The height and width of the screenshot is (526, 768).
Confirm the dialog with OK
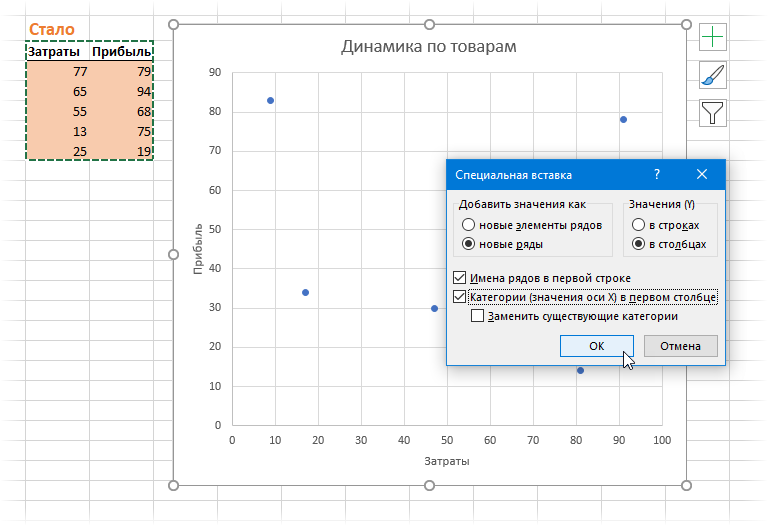[x=597, y=346]
